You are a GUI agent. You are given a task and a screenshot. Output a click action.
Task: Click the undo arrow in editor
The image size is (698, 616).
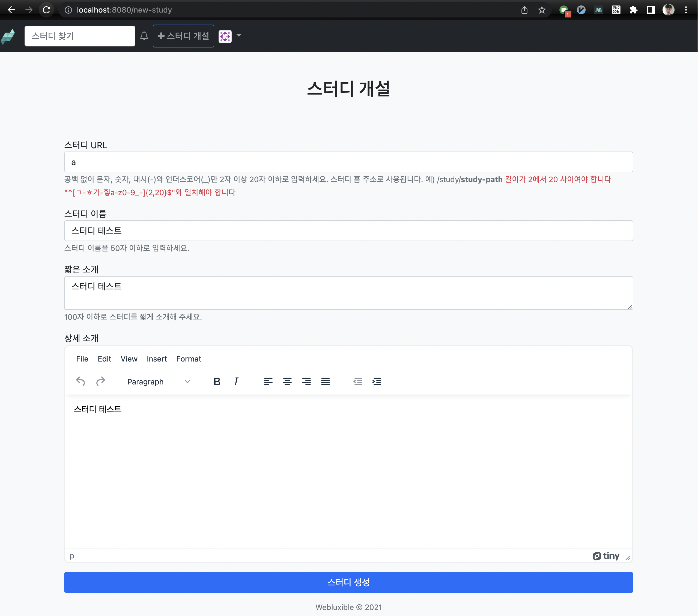[80, 381]
